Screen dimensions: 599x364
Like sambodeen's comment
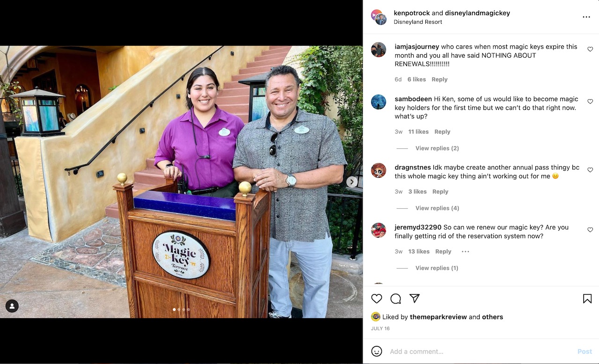pyautogui.click(x=590, y=102)
